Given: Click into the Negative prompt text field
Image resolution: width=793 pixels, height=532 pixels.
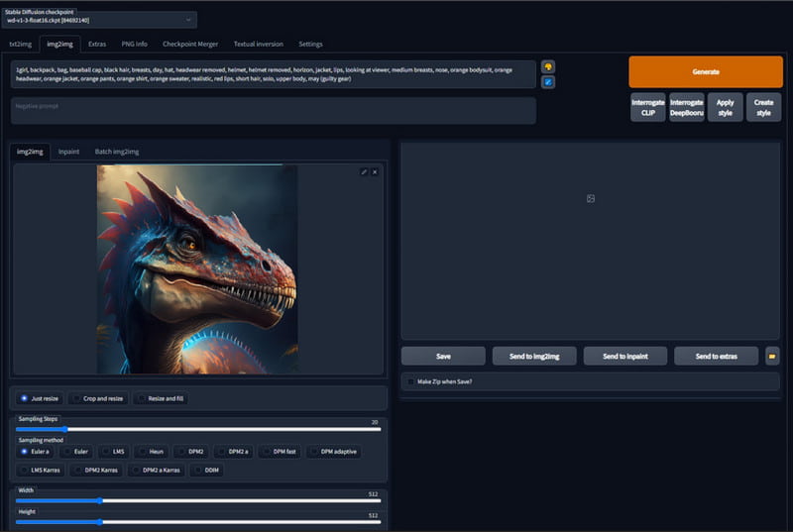Looking at the screenshot, I should (x=273, y=111).
